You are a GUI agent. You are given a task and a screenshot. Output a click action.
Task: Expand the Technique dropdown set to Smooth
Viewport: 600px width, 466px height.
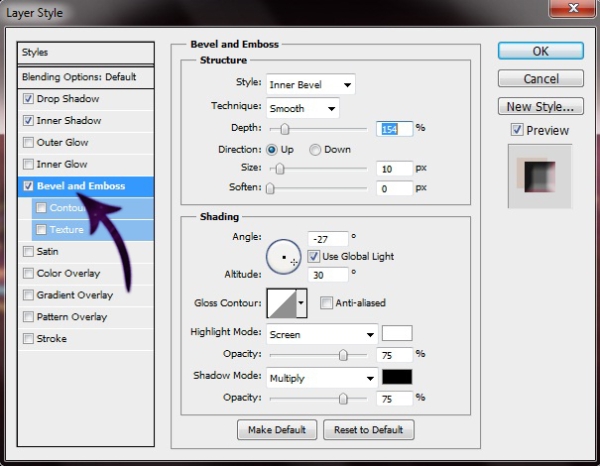pos(302,107)
